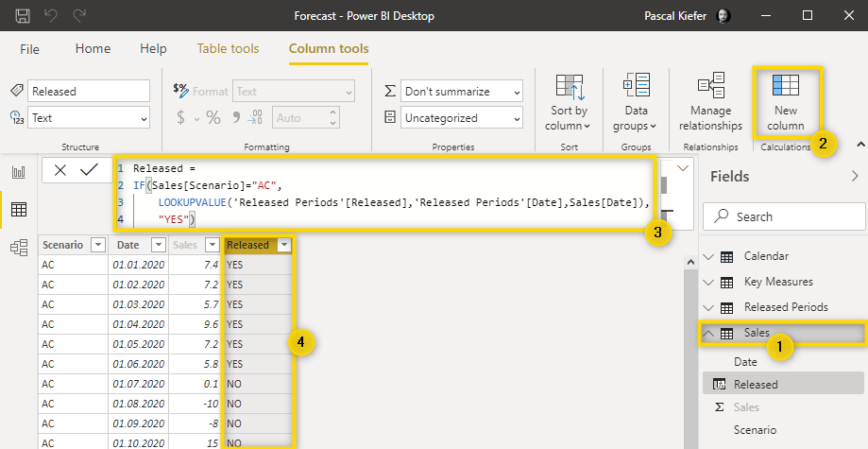Expand the Calendar table
868x449 pixels.
pyautogui.click(x=708, y=257)
